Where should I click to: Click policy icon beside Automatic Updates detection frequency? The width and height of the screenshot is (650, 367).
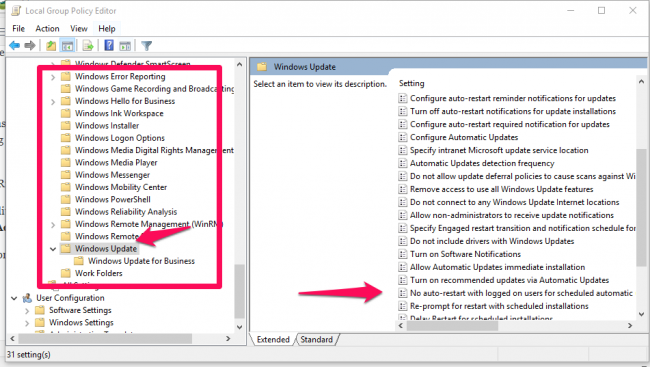[x=402, y=163]
